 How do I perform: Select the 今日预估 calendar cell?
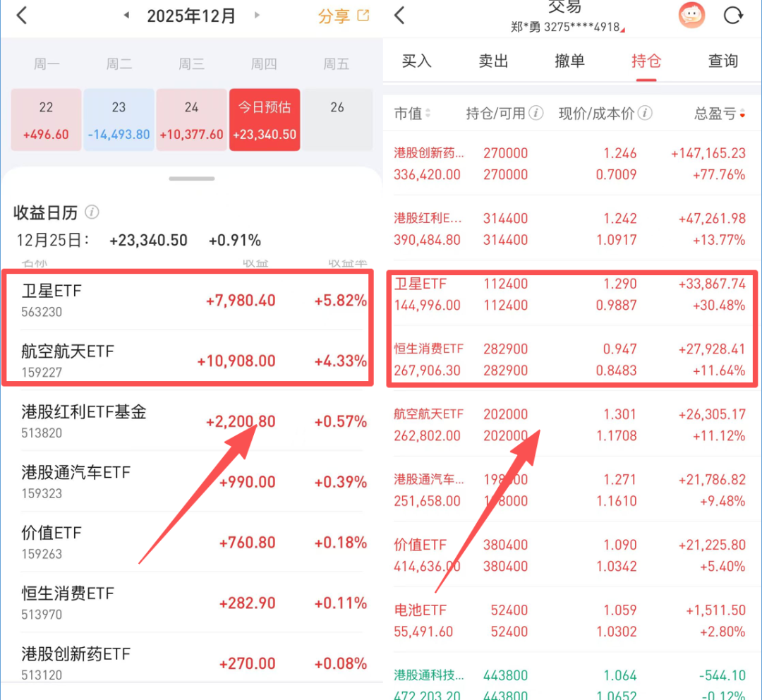(265, 119)
